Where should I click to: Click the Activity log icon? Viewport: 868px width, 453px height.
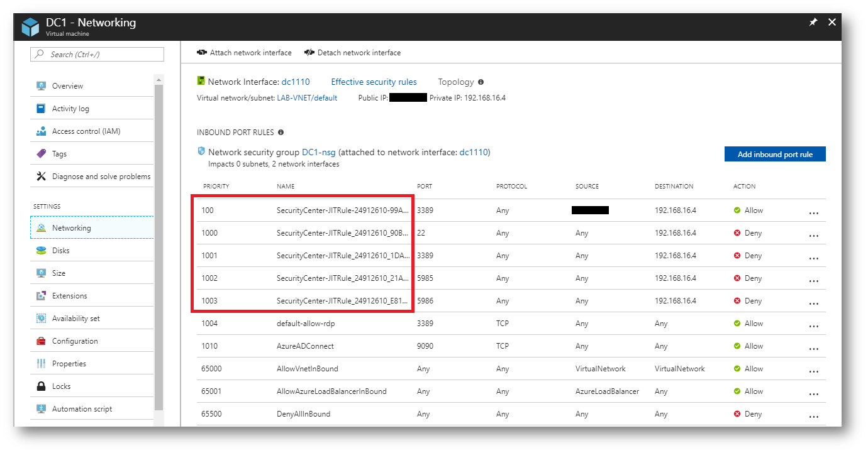click(41, 109)
